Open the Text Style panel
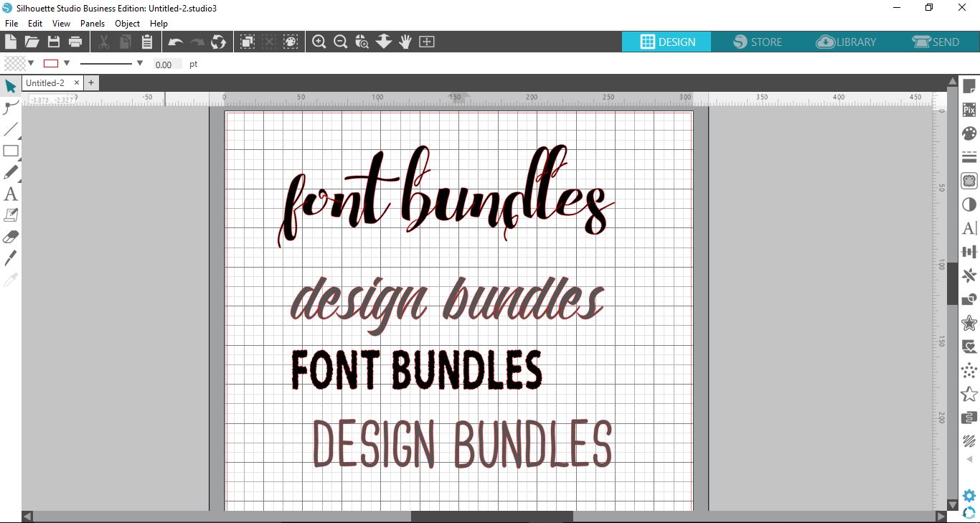This screenshot has width=980, height=523. coord(969,228)
